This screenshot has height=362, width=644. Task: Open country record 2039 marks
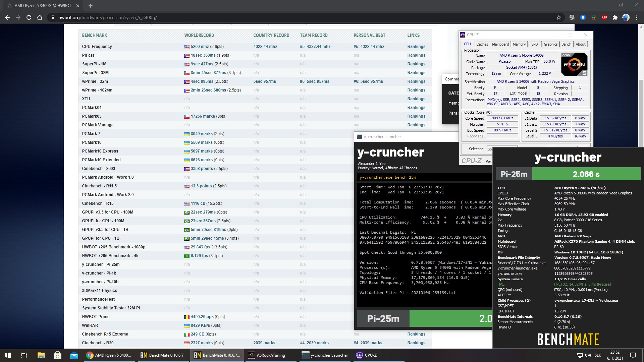pos(264,343)
